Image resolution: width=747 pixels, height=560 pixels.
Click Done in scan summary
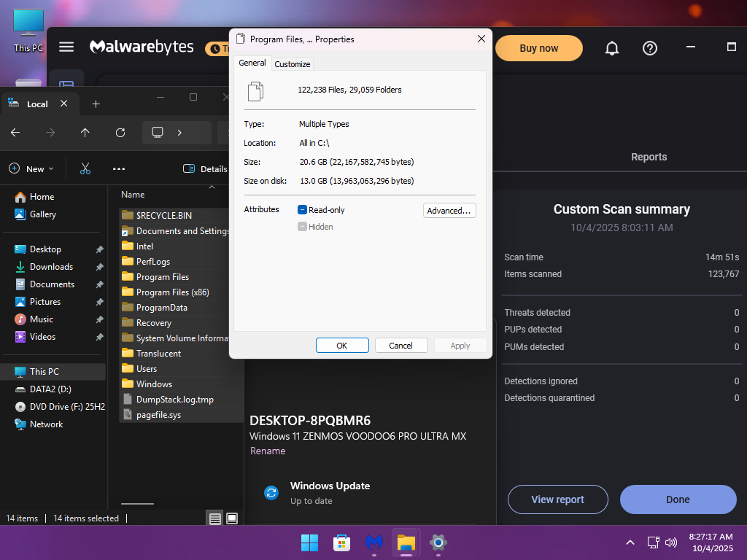[x=678, y=499]
